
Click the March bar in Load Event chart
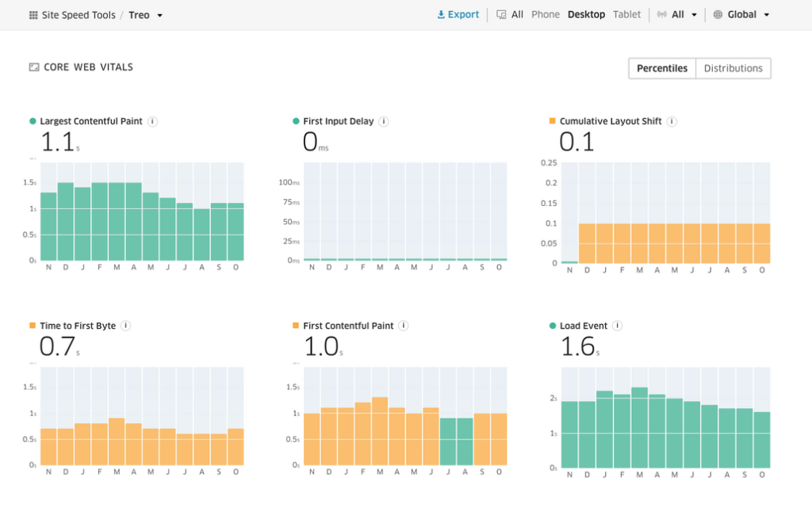(640, 428)
